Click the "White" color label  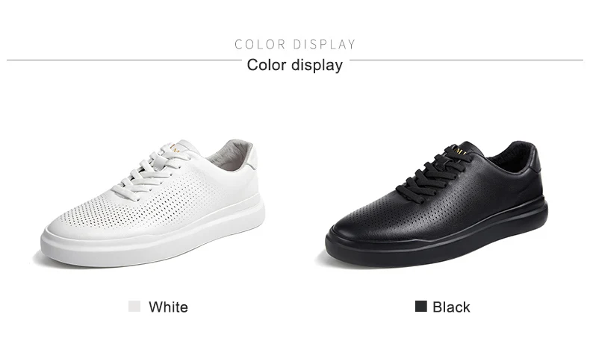(x=168, y=307)
